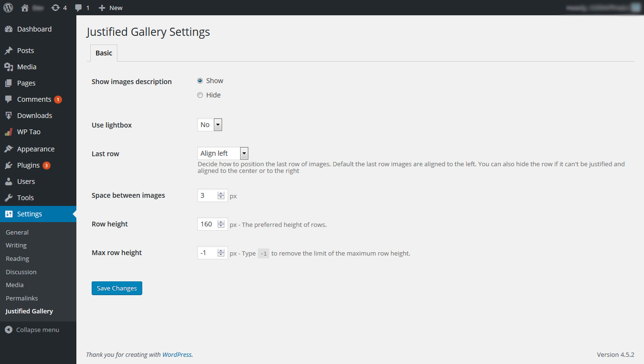
Task: Expand the Last row alignment dropdown
Action: (222, 153)
